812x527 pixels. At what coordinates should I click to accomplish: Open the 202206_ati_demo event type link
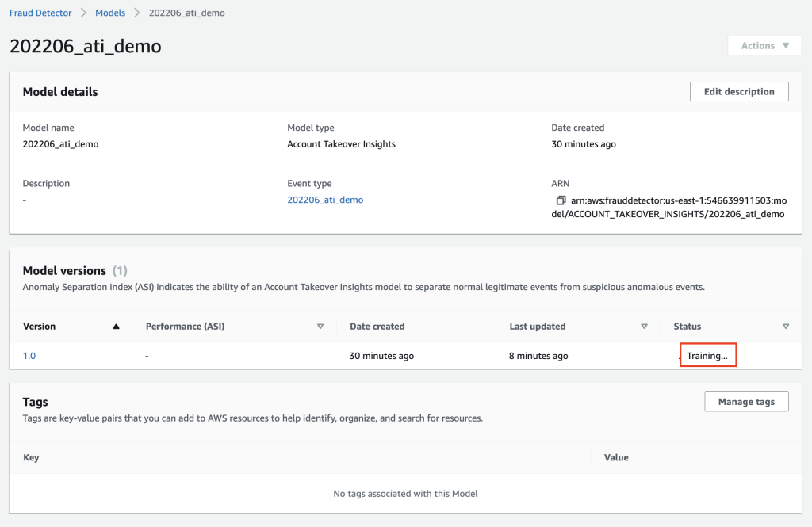(325, 200)
